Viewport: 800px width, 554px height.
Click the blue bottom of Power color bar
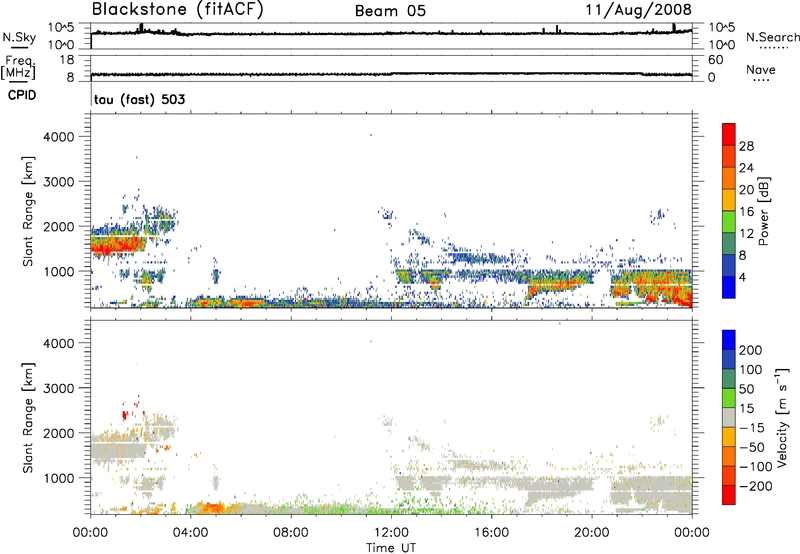(x=729, y=287)
